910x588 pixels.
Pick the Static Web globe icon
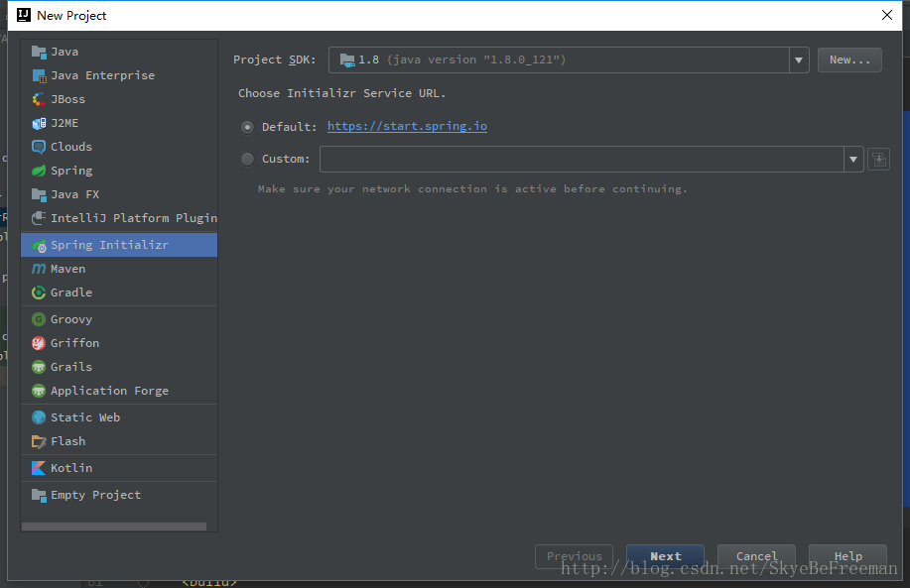pos(39,417)
